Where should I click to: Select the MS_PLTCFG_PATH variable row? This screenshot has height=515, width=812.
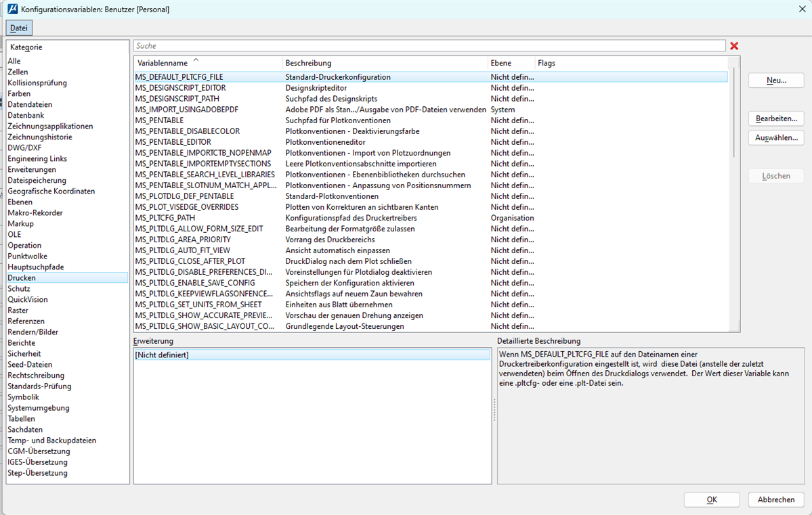pyautogui.click(x=165, y=218)
